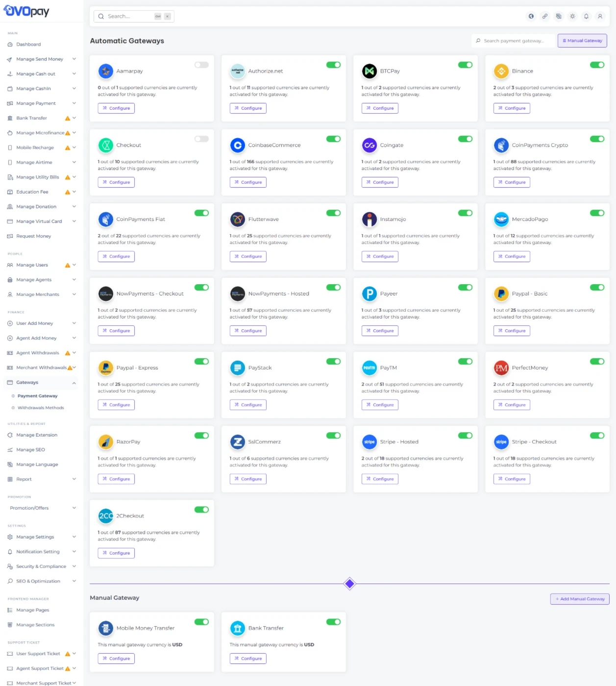Click the Authorize.net gateway logo
This screenshot has width=616, height=686.
click(237, 71)
